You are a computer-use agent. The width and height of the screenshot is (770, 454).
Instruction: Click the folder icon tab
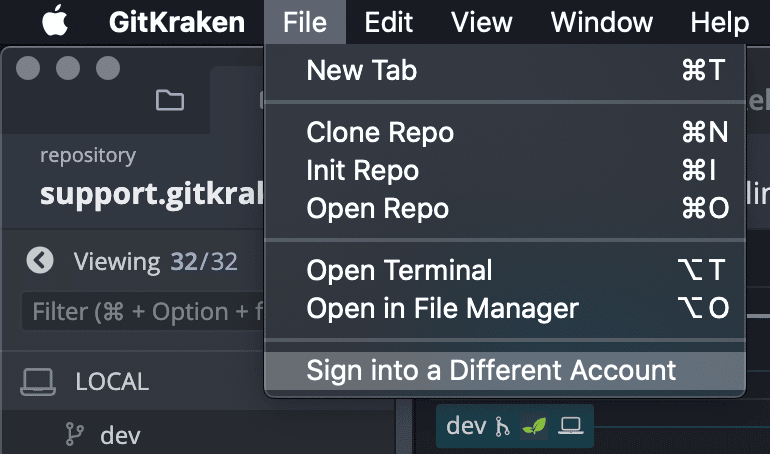point(170,99)
